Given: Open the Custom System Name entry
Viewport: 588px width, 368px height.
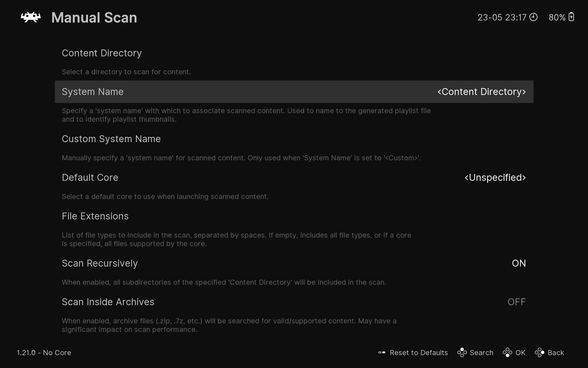Looking at the screenshot, I should pyautogui.click(x=294, y=139).
